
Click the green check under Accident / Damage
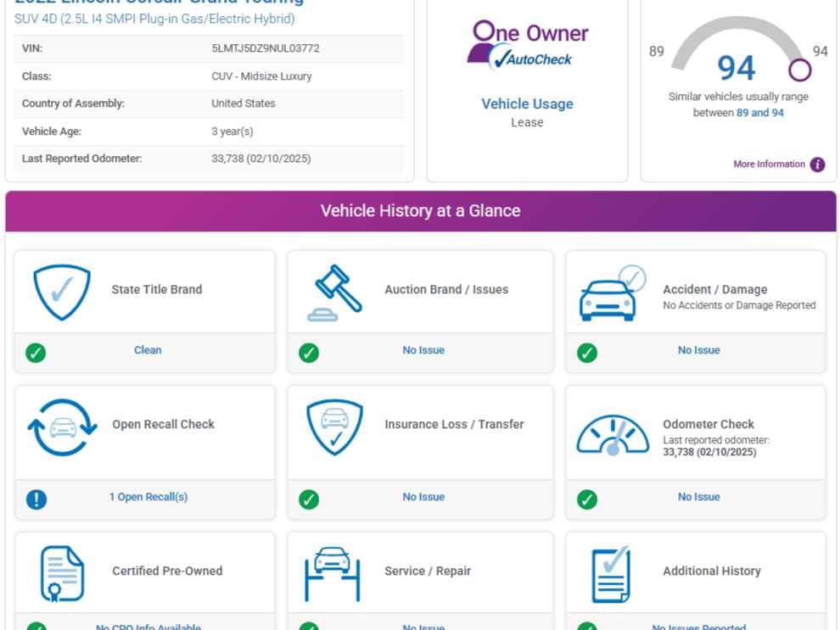tap(587, 353)
